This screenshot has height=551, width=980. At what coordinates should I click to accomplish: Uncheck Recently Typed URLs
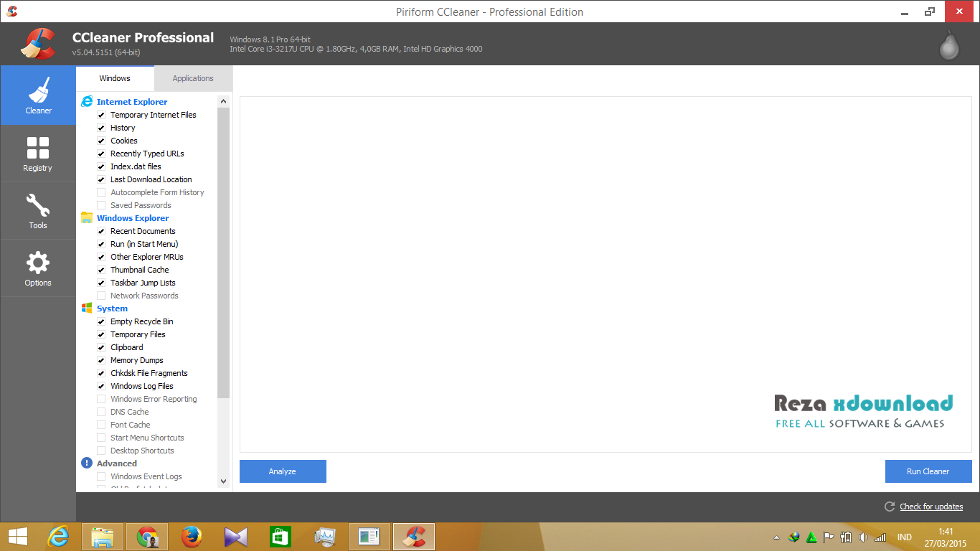(x=101, y=154)
